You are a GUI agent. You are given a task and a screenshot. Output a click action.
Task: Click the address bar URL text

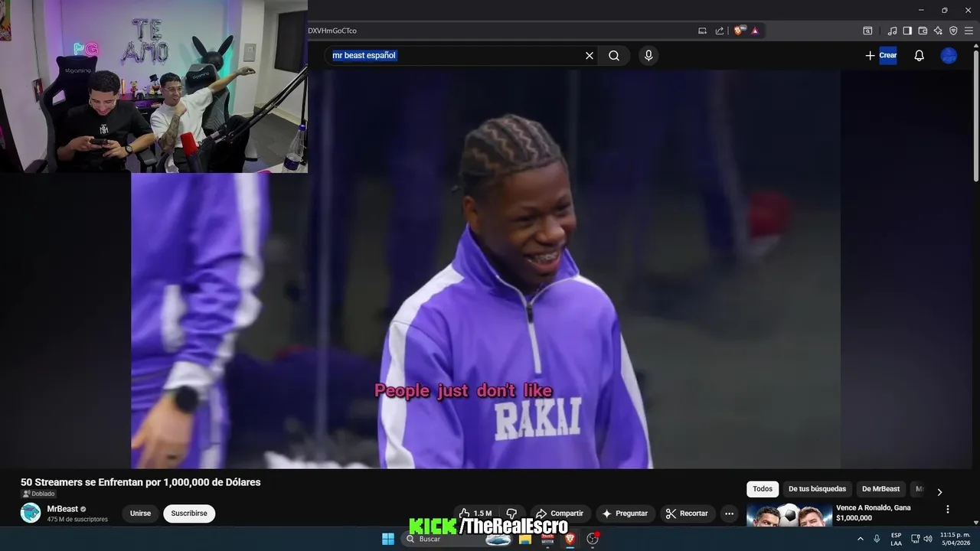332,31
